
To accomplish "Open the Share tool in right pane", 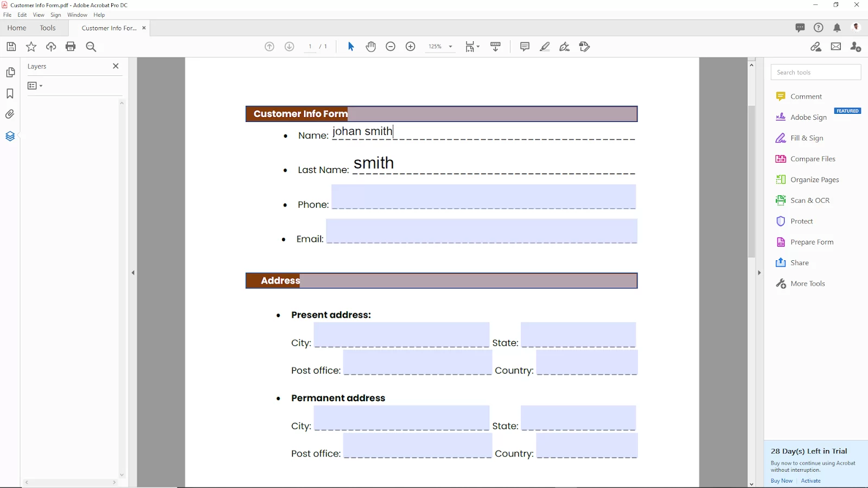I will 792,263.
